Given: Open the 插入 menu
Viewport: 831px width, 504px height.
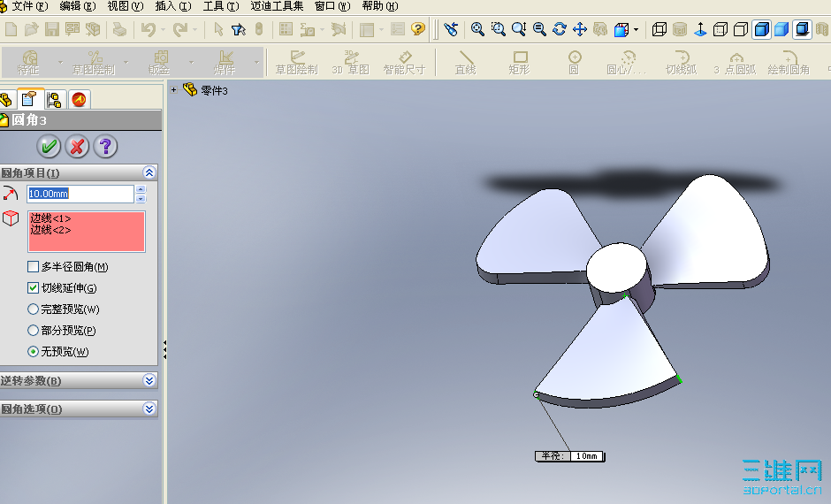Looking at the screenshot, I should point(172,6).
